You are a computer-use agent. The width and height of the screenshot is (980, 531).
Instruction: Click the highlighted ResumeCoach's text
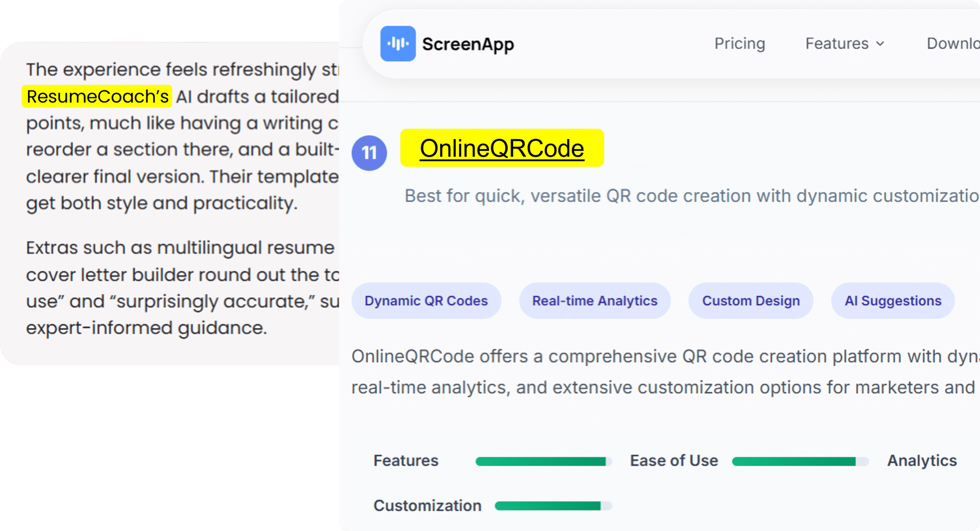coord(97,96)
